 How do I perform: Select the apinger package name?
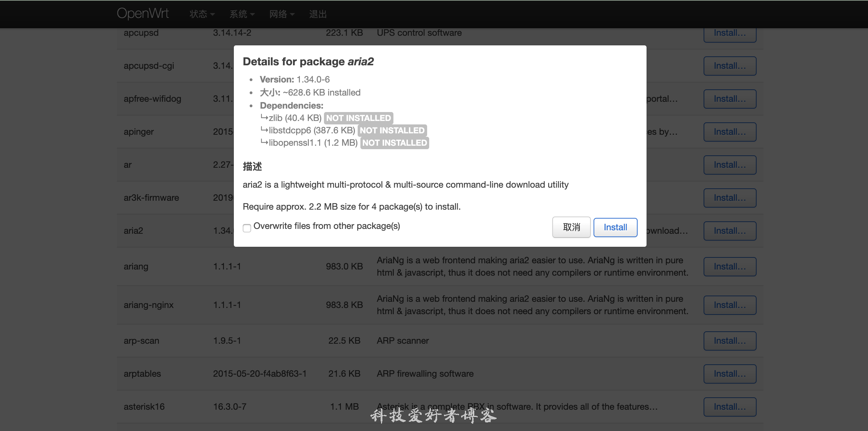[x=139, y=132]
